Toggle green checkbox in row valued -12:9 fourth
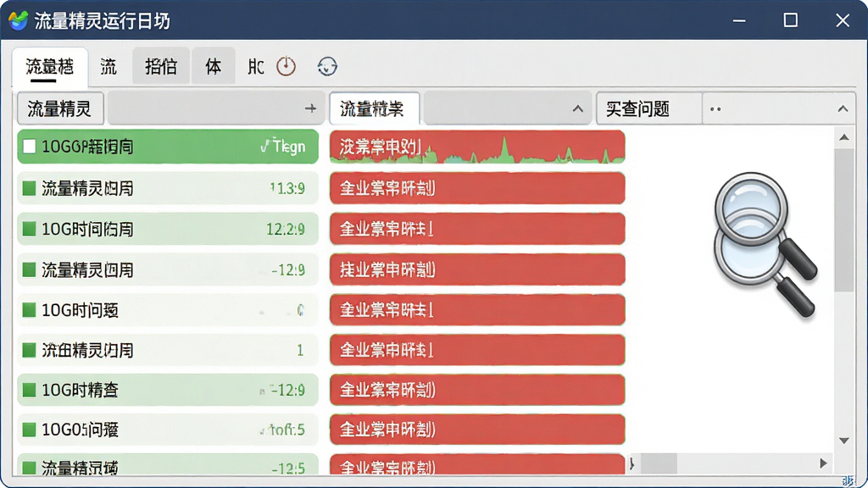Image resolution: width=868 pixels, height=488 pixels. (x=29, y=269)
